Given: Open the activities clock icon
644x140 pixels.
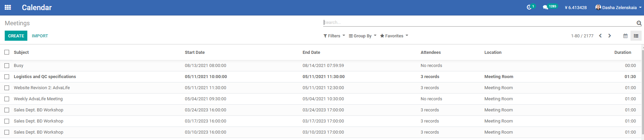Looking at the screenshot, I should pos(529,7).
